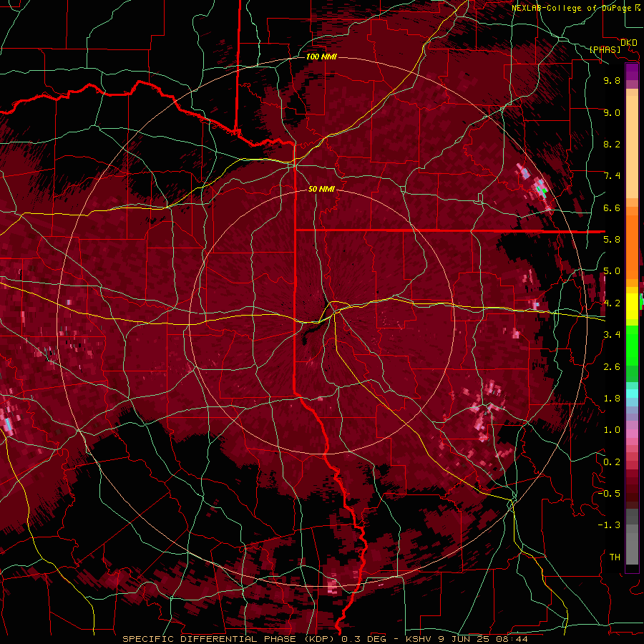This screenshot has height=644, width=644.
Task: Click the 1.8 value on the color scale
Action: 612,399
